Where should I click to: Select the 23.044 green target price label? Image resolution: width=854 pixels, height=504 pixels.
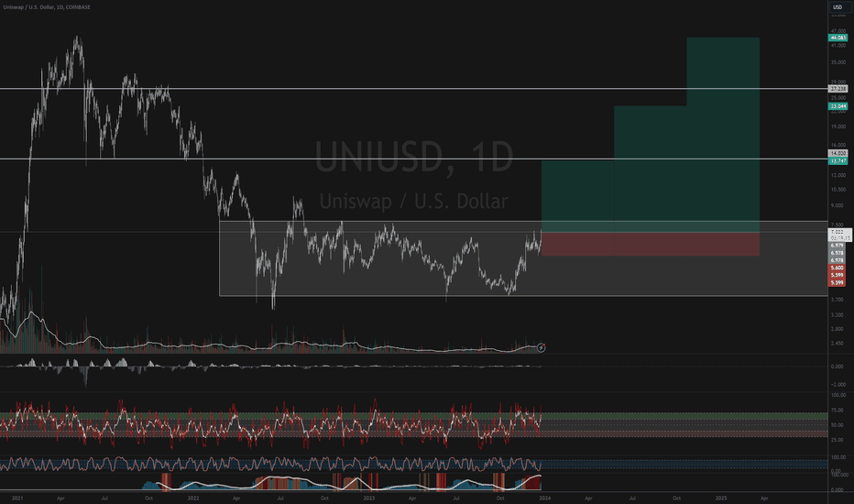tap(838, 106)
